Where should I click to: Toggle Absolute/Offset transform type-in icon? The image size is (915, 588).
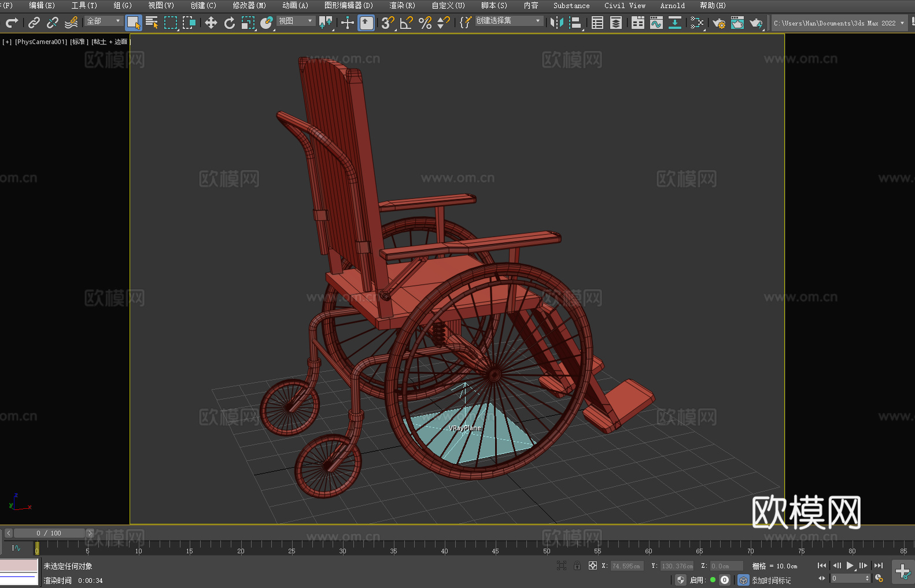pyautogui.click(x=593, y=565)
